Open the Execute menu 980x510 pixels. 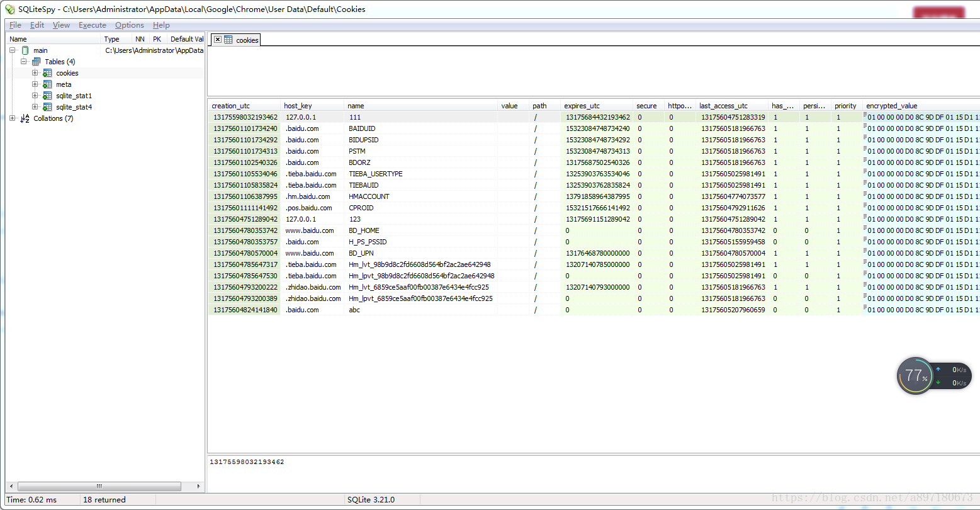pyautogui.click(x=93, y=25)
